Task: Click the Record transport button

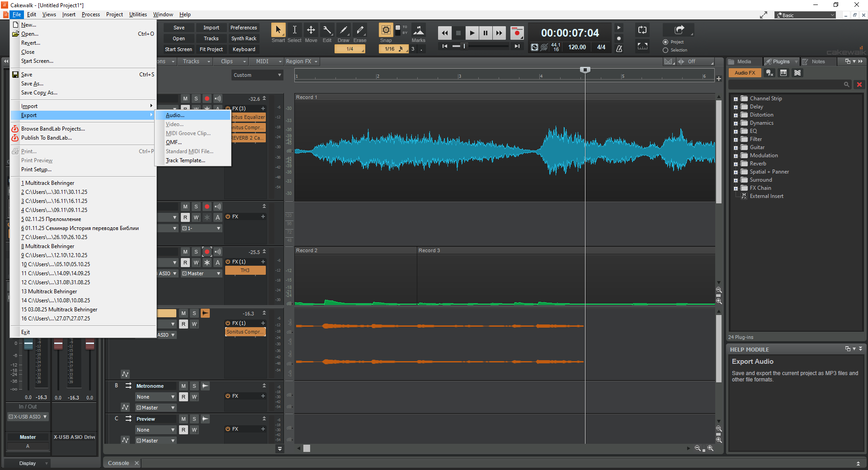Action: [517, 33]
